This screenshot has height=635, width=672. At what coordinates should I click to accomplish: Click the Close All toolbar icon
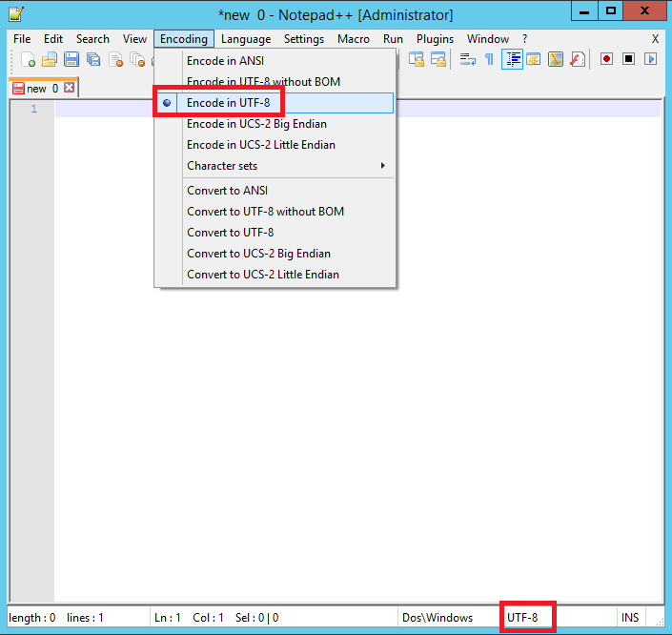(137, 59)
